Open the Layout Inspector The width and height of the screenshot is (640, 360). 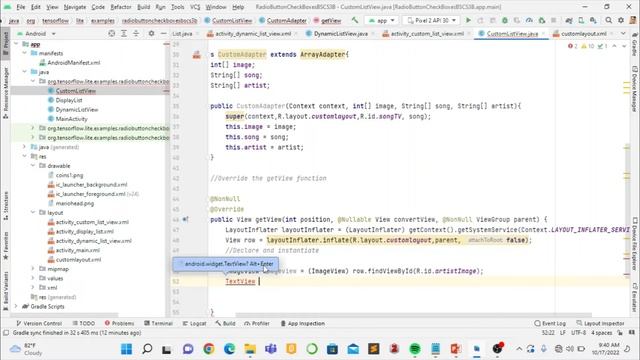(x=600, y=323)
